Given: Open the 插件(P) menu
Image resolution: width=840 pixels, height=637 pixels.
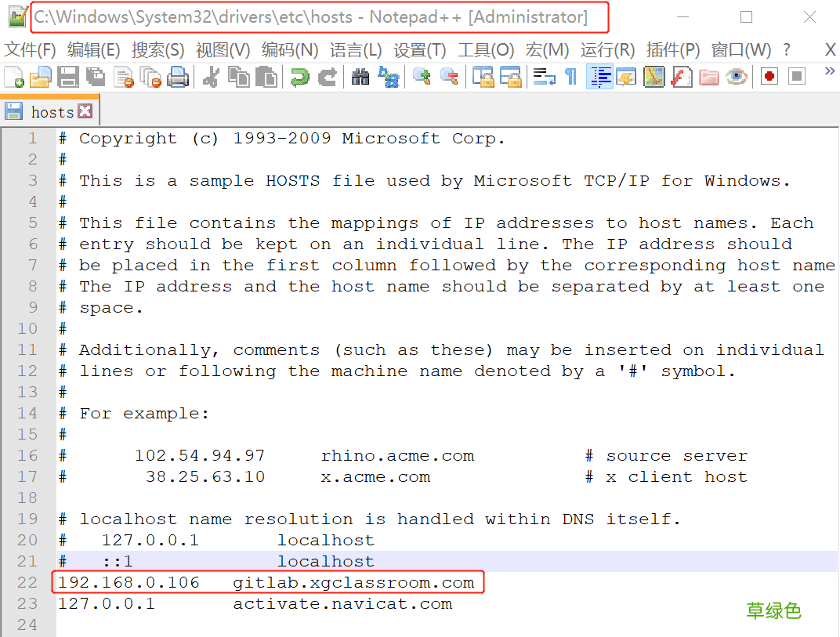Looking at the screenshot, I should 673,50.
